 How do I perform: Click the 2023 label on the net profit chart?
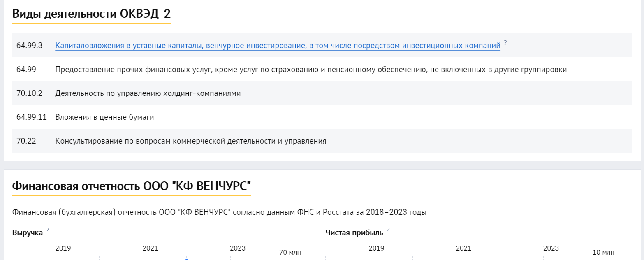[x=551, y=248]
